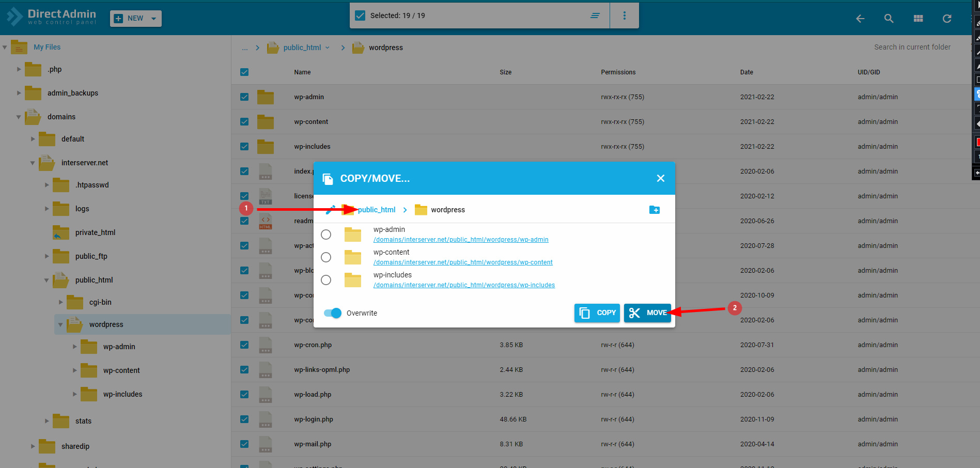The image size is (980, 468).
Task: Create new folder icon in Copy/Move dialog
Action: click(x=655, y=210)
